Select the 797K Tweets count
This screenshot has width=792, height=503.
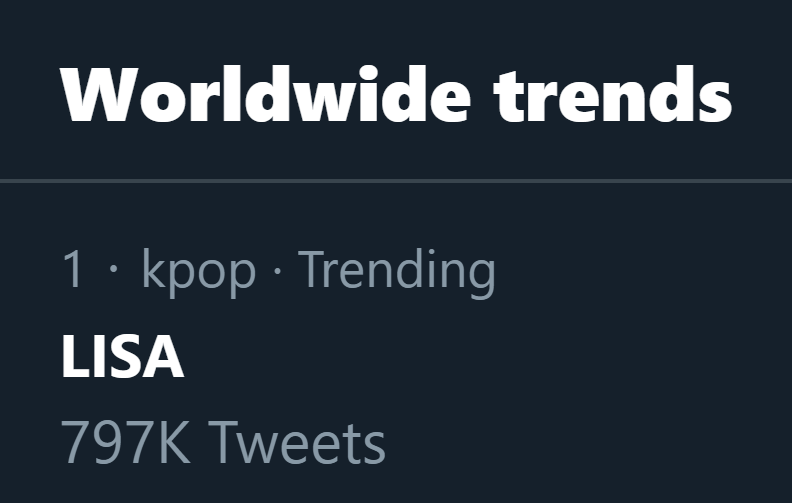coord(223,443)
